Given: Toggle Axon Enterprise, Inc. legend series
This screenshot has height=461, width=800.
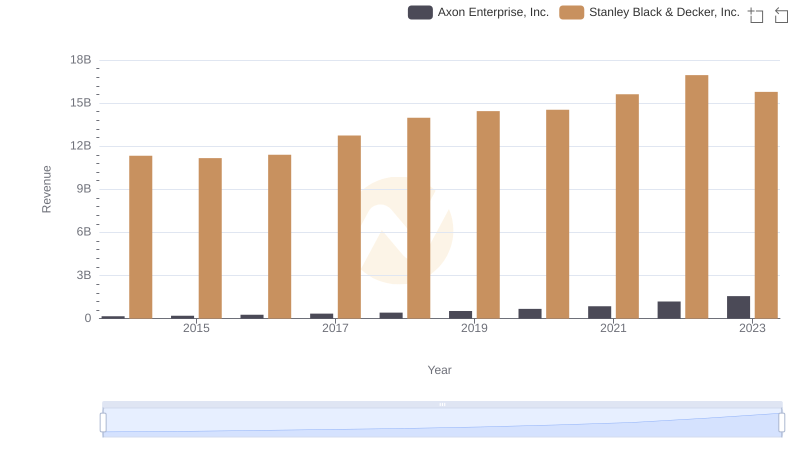Looking at the screenshot, I should [x=478, y=12].
